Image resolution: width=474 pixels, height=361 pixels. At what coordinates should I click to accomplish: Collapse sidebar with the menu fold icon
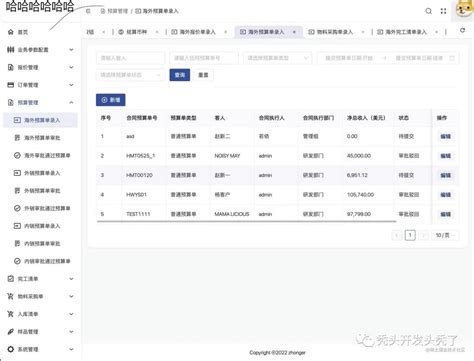coord(88,11)
